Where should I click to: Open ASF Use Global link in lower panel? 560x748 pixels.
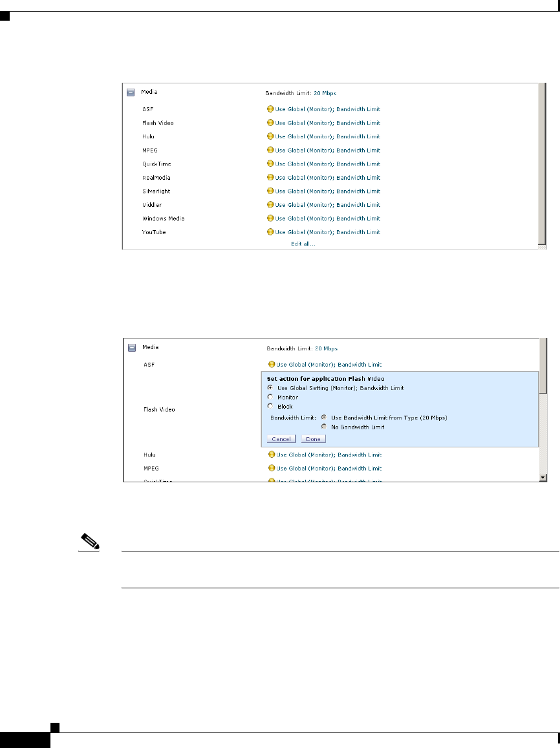tap(329, 365)
